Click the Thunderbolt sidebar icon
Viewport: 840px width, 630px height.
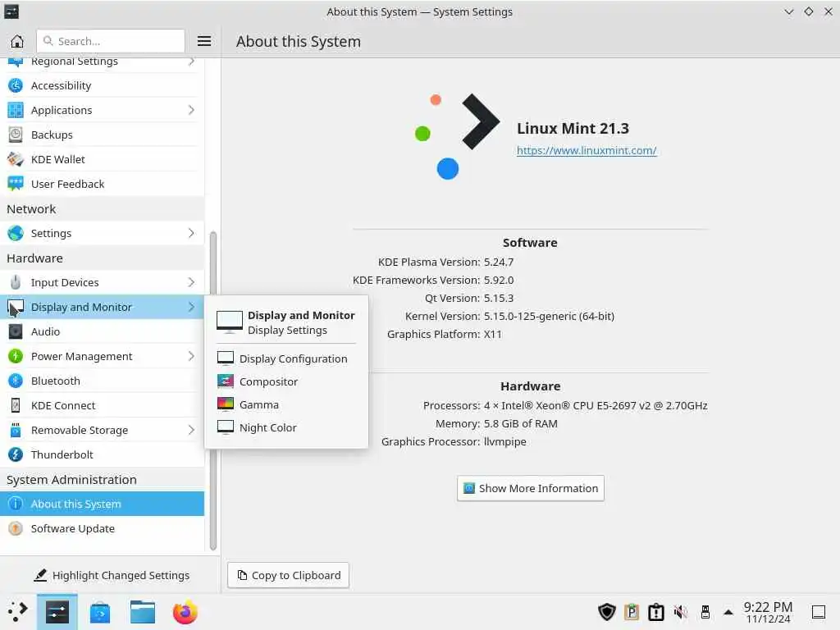pos(16,454)
